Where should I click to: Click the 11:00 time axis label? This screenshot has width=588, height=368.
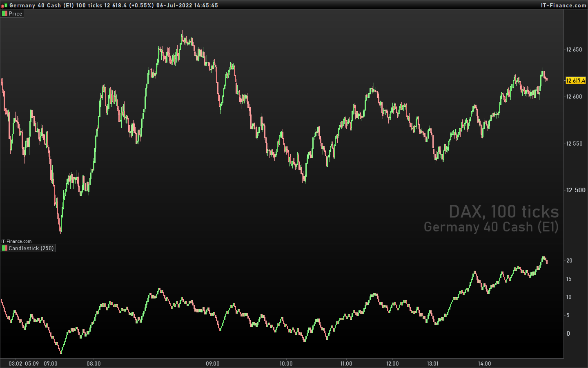pos(346,364)
